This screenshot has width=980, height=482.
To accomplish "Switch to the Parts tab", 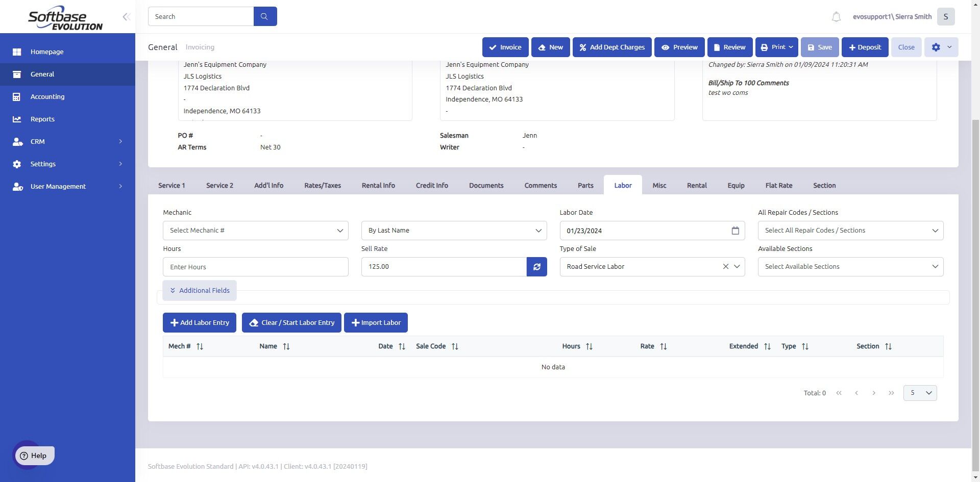I will (x=585, y=185).
